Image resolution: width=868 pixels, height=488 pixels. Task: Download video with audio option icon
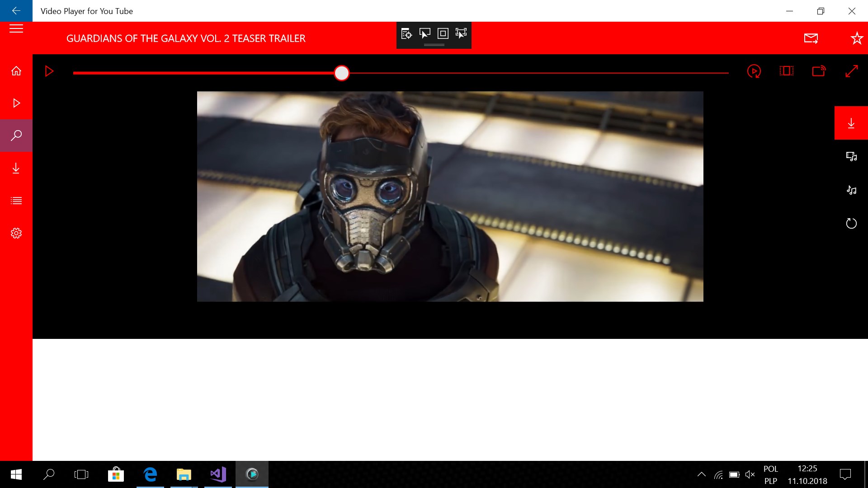tap(851, 157)
